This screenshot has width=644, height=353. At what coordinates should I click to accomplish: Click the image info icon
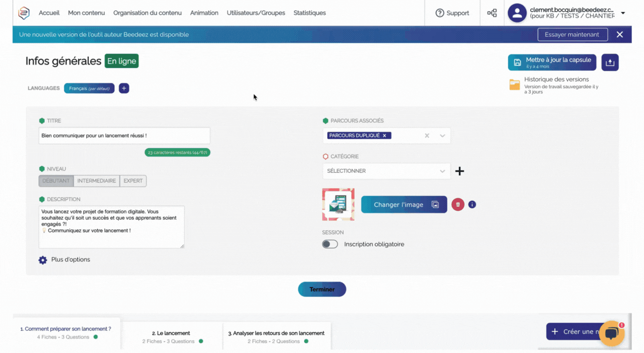click(472, 205)
